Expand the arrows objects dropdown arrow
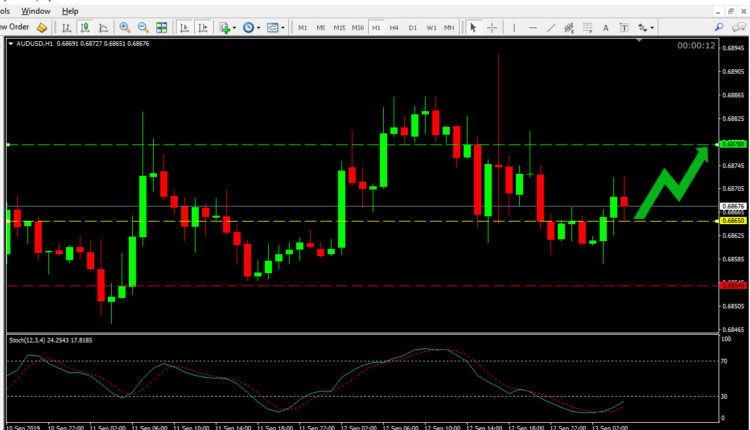This screenshot has height=430, width=750. point(652,28)
